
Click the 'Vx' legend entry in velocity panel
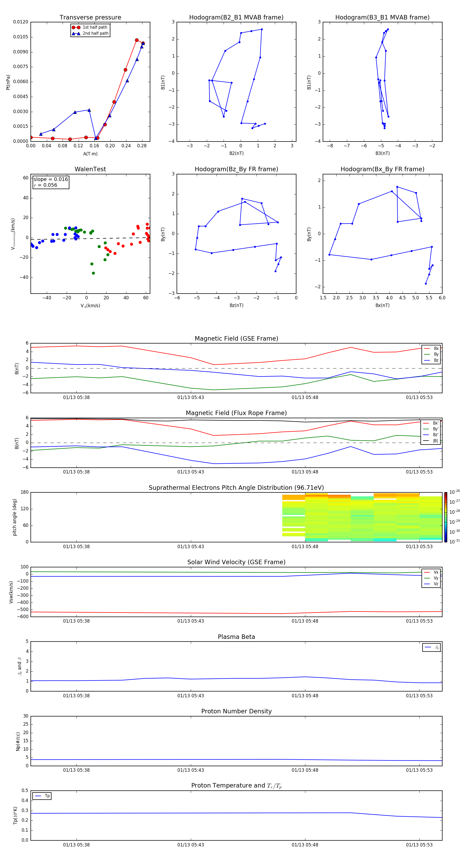pos(431,572)
